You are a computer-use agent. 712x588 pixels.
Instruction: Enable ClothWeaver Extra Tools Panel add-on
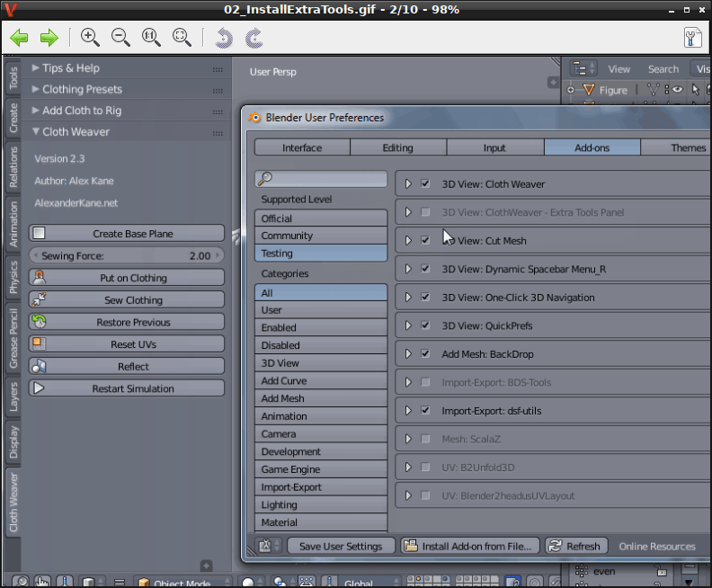pos(425,212)
